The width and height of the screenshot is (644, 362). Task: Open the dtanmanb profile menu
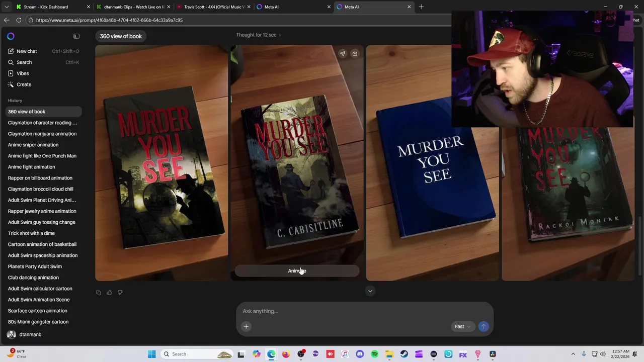(x=24, y=334)
